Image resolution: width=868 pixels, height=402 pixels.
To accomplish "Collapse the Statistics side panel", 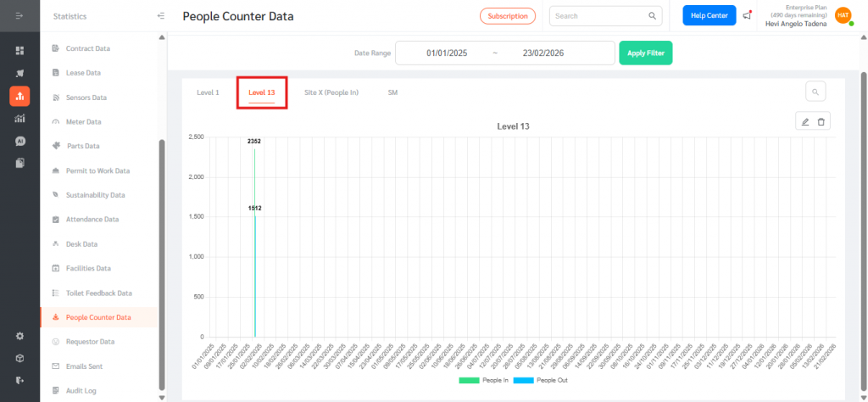I will 161,16.
